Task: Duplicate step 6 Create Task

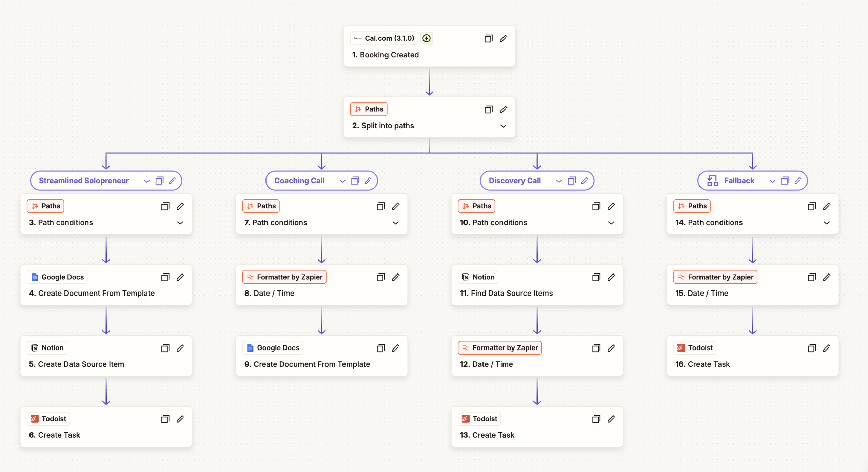Action: pos(165,419)
